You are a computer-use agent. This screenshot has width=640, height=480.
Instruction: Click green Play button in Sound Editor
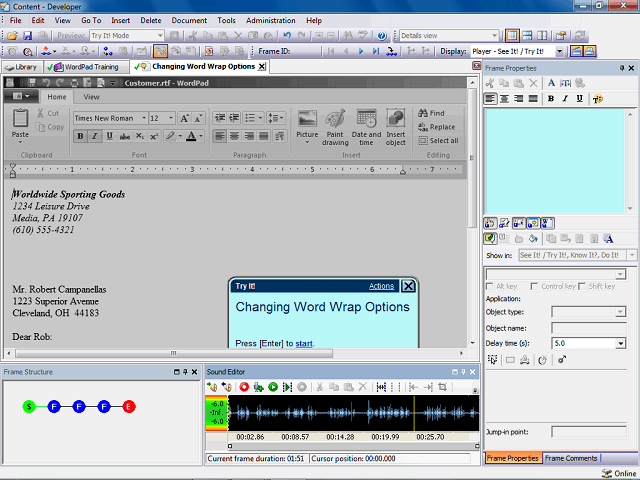coord(273,387)
